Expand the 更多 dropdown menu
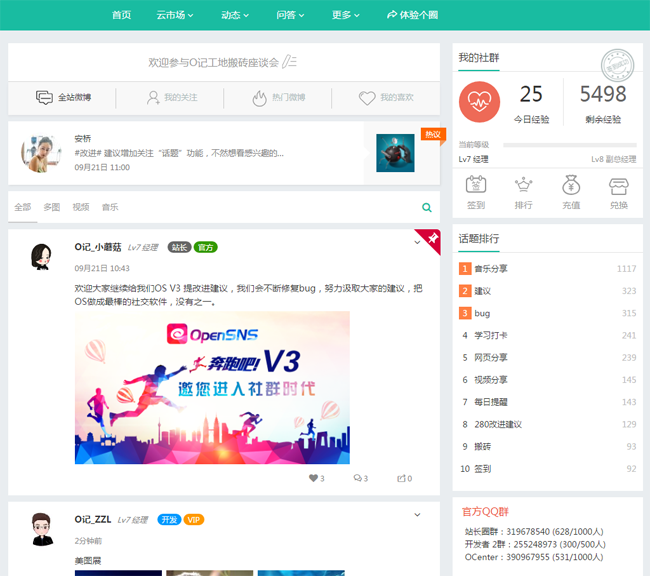The width and height of the screenshot is (650, 576). click(x=345, y=15)
